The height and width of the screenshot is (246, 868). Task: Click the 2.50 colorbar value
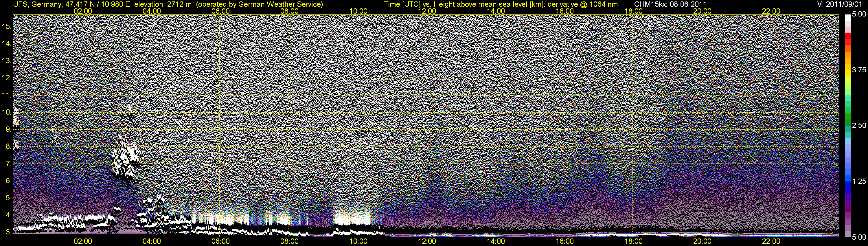tap(859, 126)
